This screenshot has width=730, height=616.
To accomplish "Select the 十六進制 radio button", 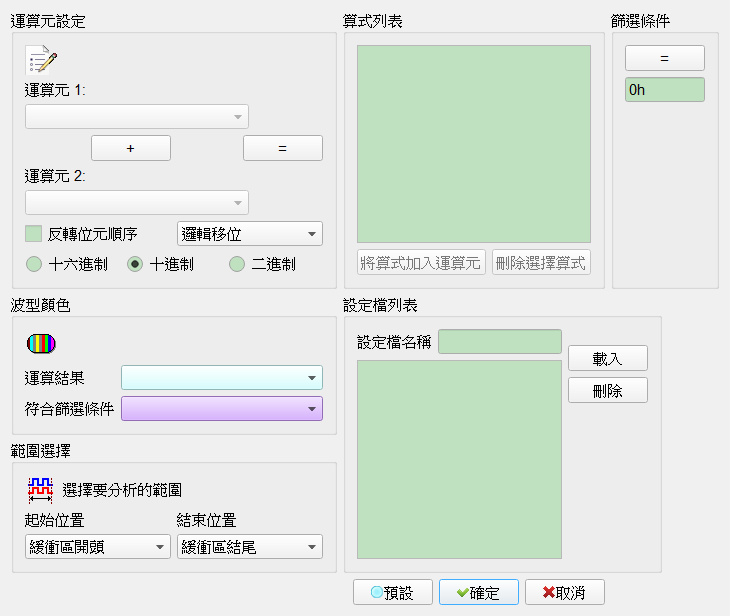I will (34, 264).
